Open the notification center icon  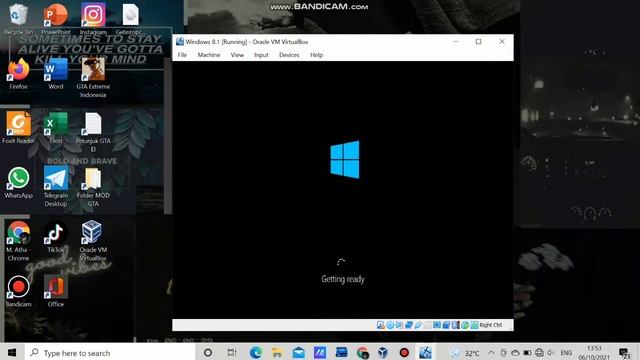point(624,353)
